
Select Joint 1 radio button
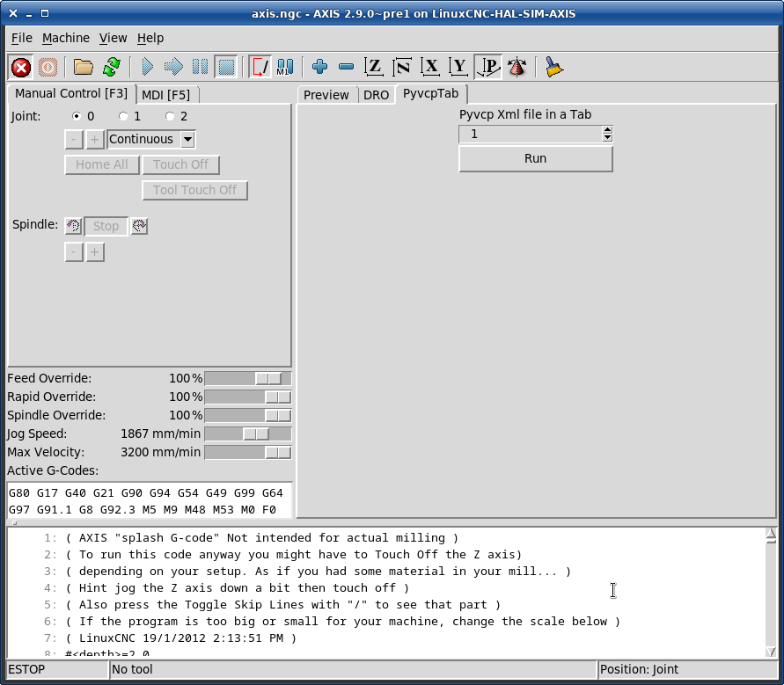coord(123,116)
